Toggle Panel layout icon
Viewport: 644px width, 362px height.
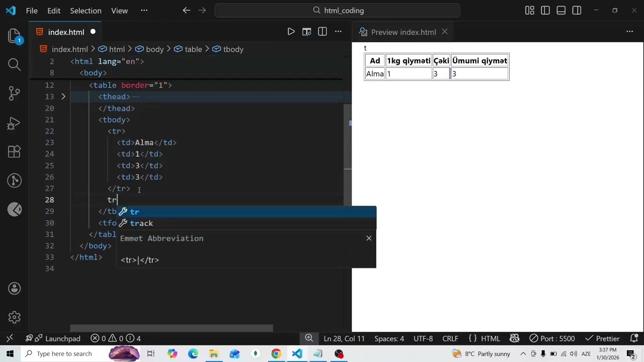pyautogui.click(x=561, y=10)
